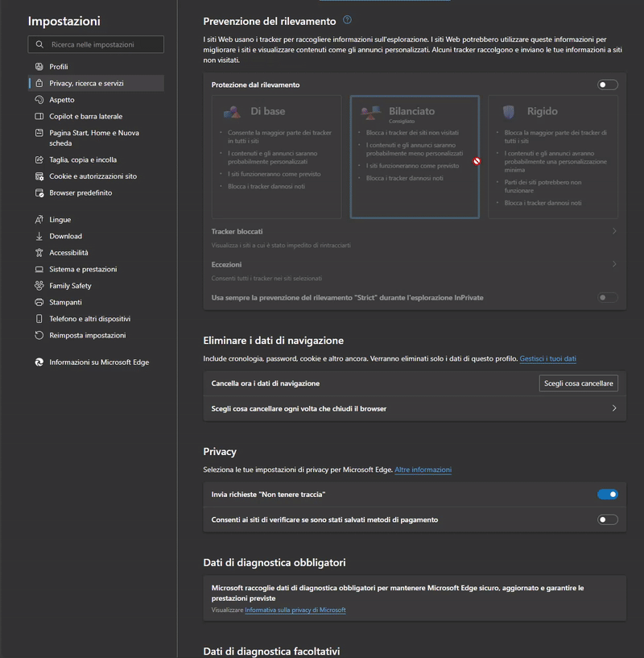Viewport: 644px width, 658px height.
Task: Click the Eccezioni row label
Action: pos(226,264)
